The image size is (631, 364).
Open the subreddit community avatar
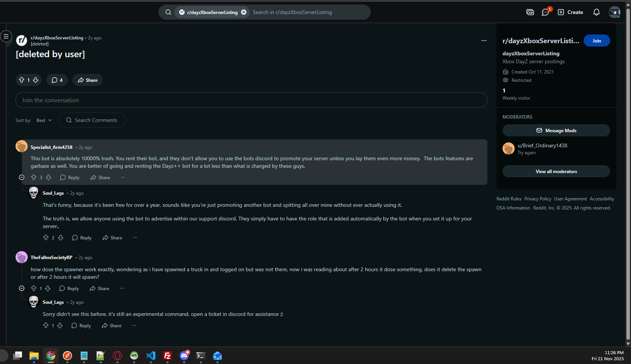(x=22, y=40)
